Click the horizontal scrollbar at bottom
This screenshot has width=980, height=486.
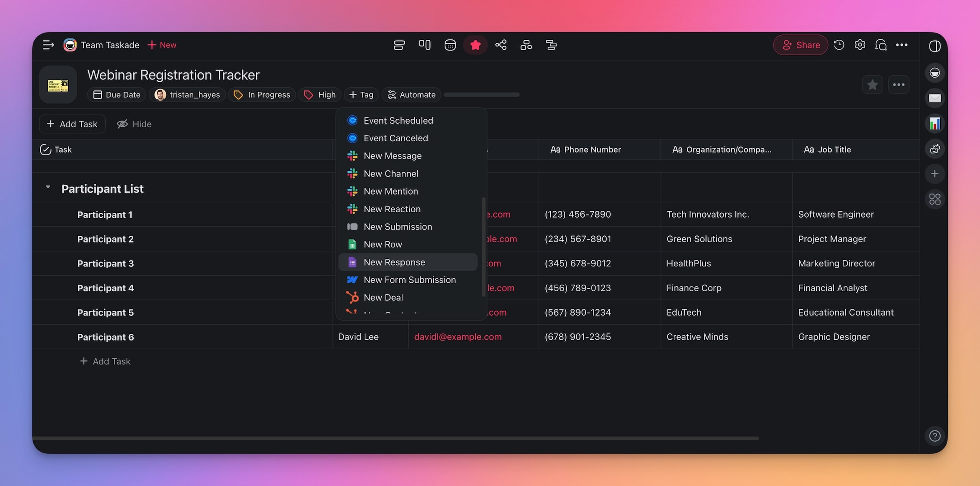click(x=395, y=438)
